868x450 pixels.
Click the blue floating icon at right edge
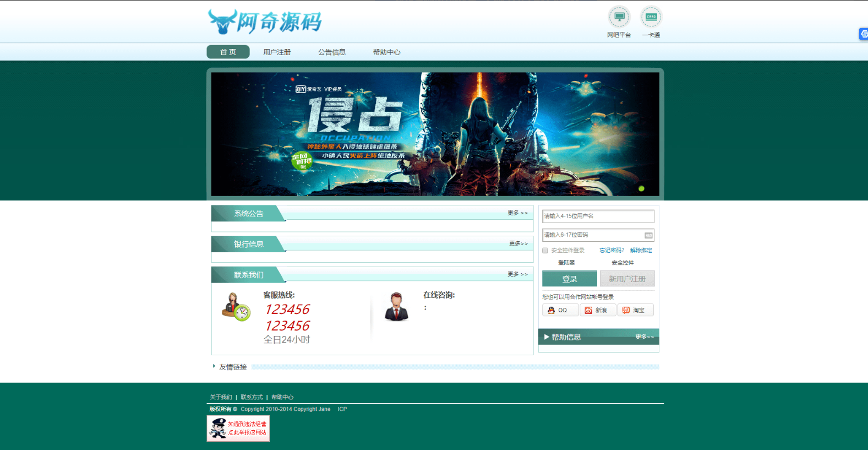864,34
